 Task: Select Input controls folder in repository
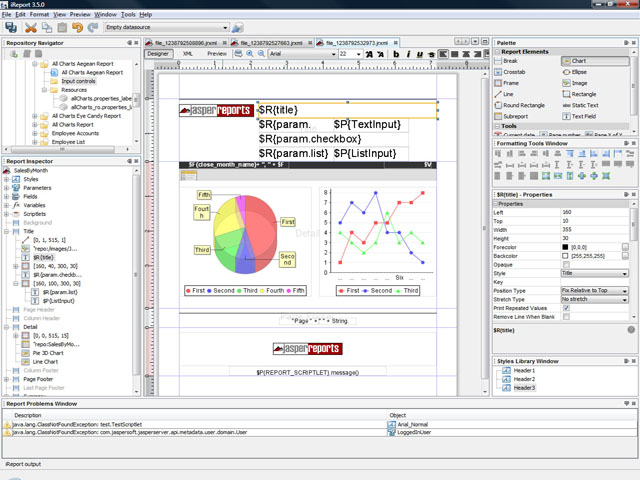78,81
